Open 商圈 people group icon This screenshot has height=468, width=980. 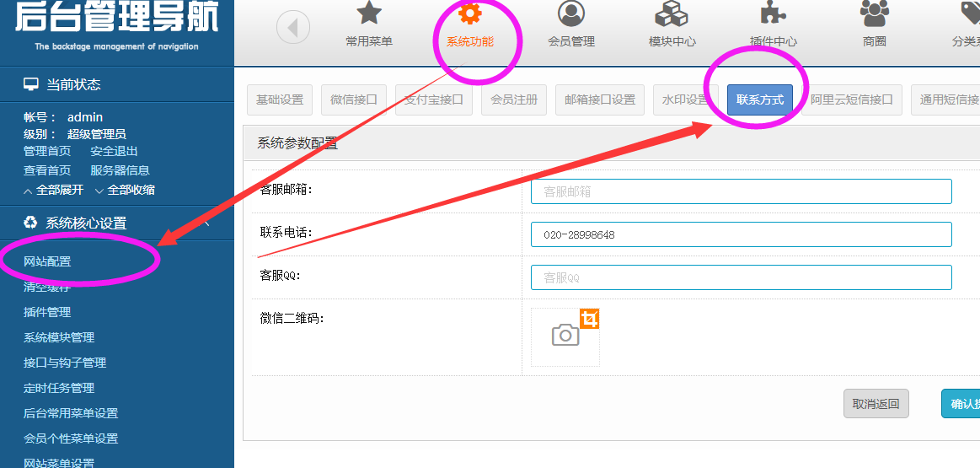coord(875,13)
